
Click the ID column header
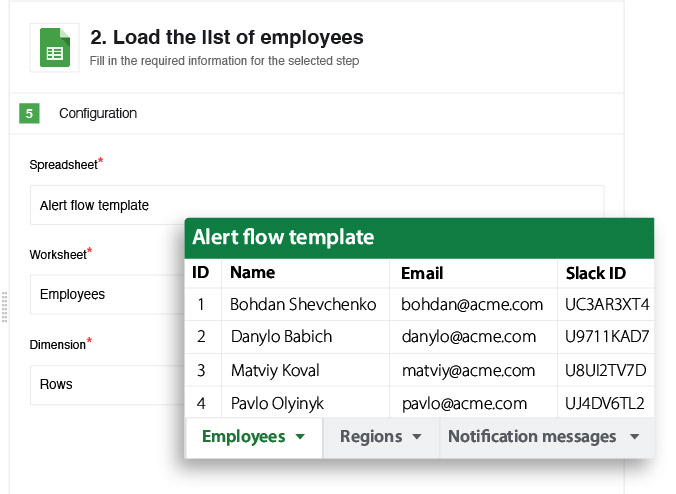pyautogui.click(x=203, y=273)
